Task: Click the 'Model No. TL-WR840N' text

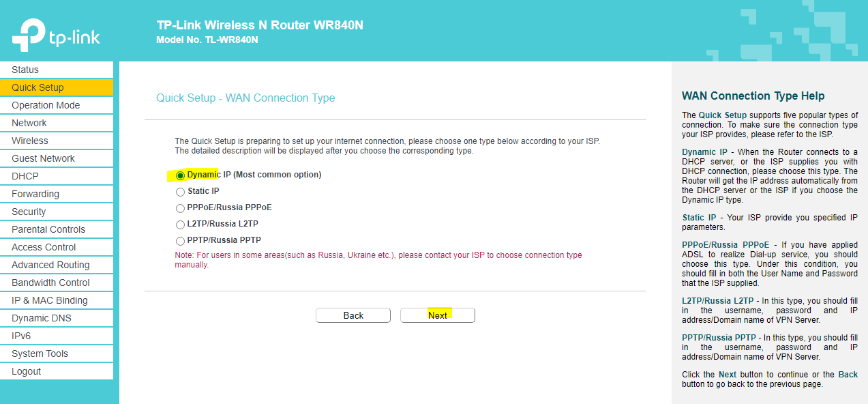Action: point(207,40)
